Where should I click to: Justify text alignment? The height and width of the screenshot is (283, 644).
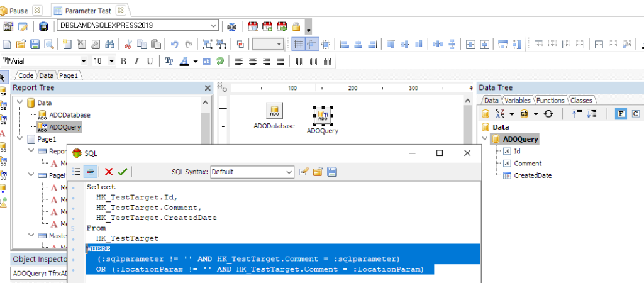[280, 62]
